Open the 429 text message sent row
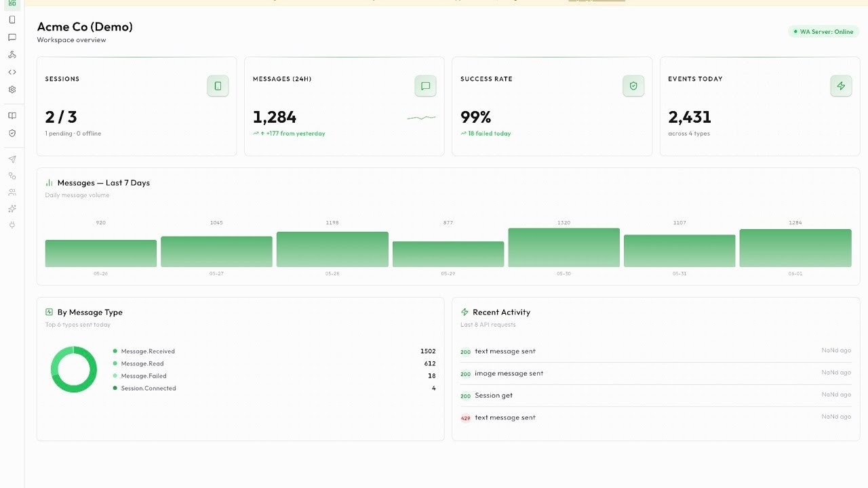Viewport: 868px width, 488px height. point(656,418)
